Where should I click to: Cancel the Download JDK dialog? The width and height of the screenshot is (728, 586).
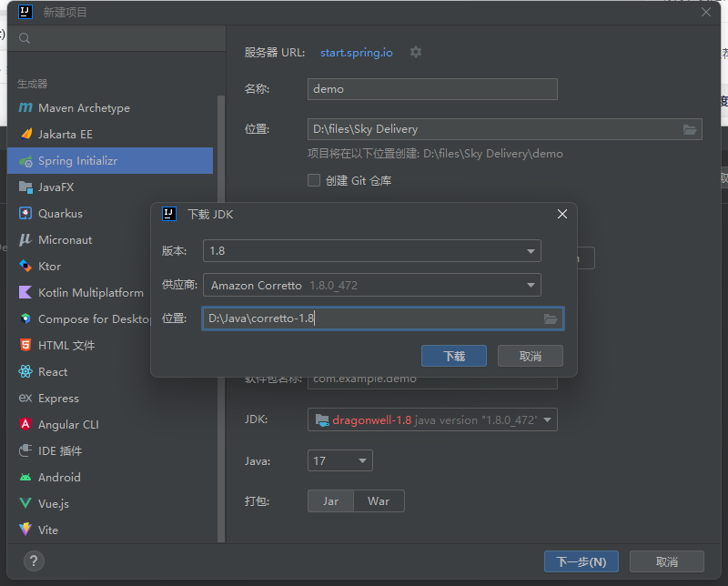(x=531, y=356)
